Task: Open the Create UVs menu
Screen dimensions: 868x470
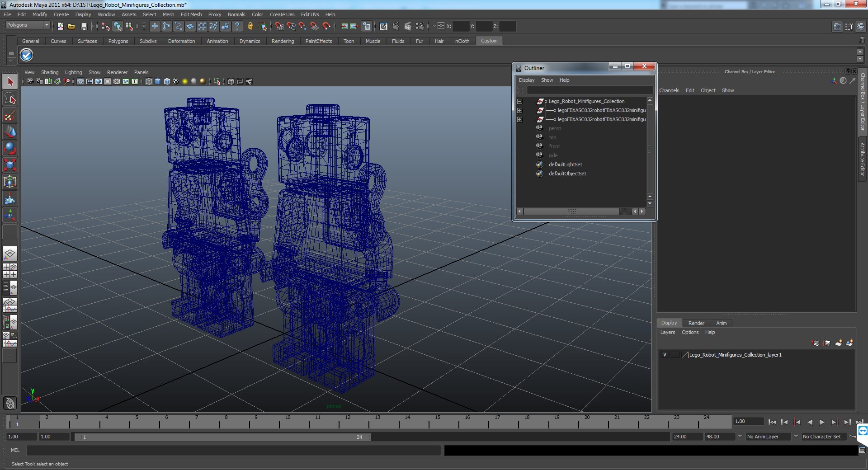Action: tap(282, 14)
